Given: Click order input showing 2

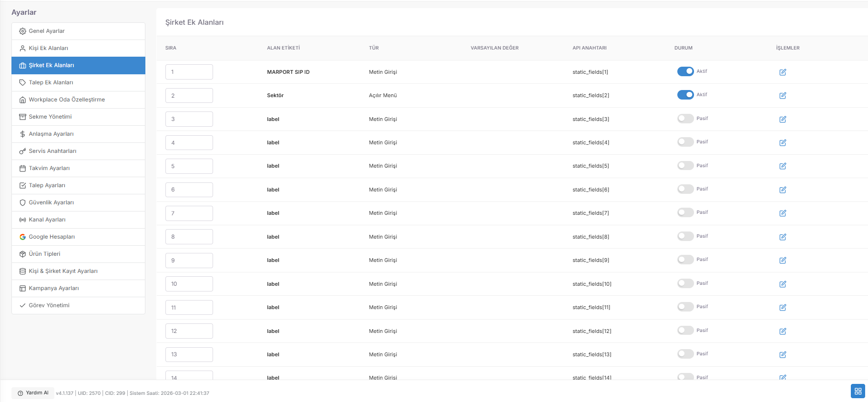Looking at the screenshot, I should tap(189, 95).
